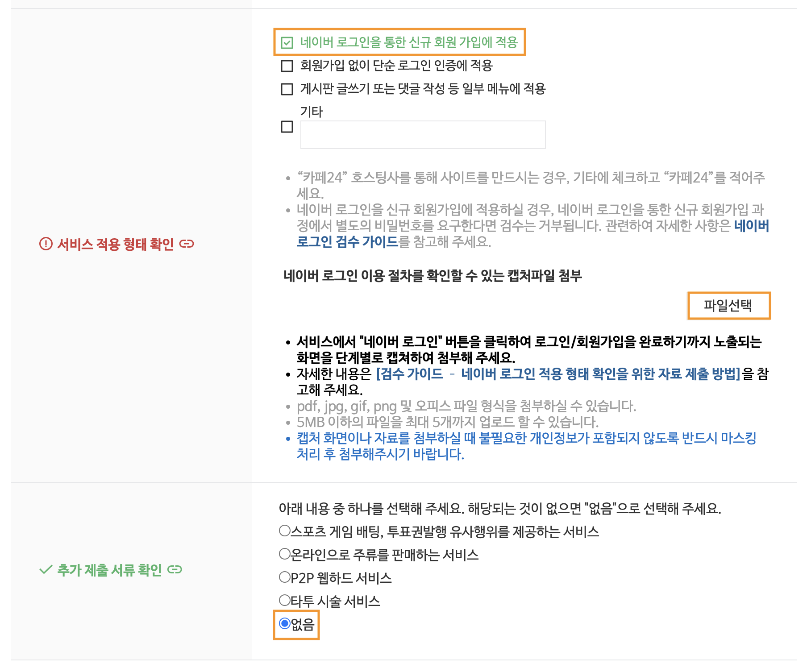Screen dimensions: 807x672
Task: Click the chain link icon beside 서비스 적용 형태 확인
Action: (187, 244)
